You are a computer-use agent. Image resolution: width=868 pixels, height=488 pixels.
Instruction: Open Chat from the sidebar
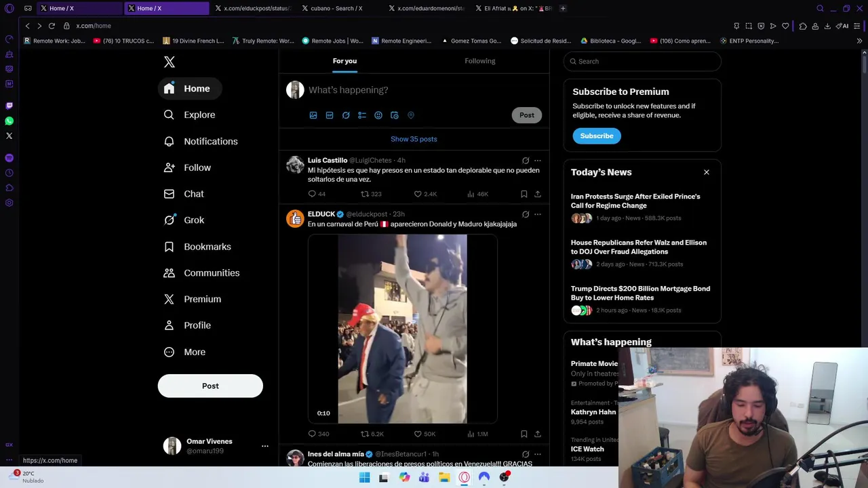(x=184, y=194)
